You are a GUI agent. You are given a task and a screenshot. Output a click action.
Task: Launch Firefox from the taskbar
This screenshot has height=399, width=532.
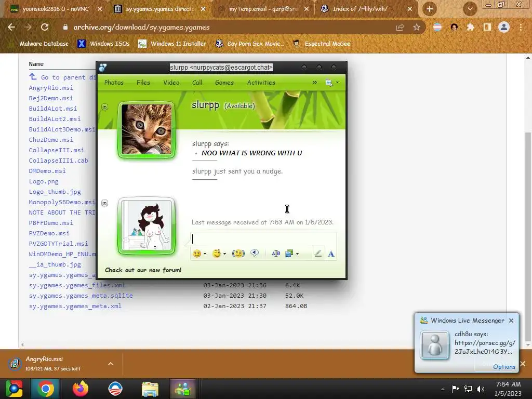click(81, 389)
